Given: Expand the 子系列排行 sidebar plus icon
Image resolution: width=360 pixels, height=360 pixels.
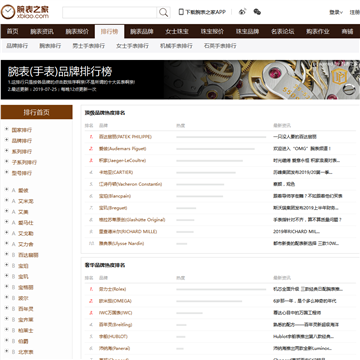Looking at the screenshot, I should point(6,162).
